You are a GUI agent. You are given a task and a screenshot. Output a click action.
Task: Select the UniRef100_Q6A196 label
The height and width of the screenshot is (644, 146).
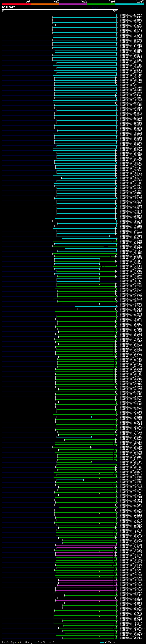131,27
